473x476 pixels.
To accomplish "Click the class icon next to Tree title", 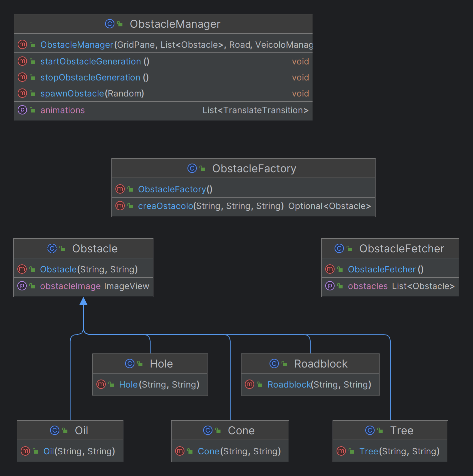I will pyautogui.click(x=370, y=430).
